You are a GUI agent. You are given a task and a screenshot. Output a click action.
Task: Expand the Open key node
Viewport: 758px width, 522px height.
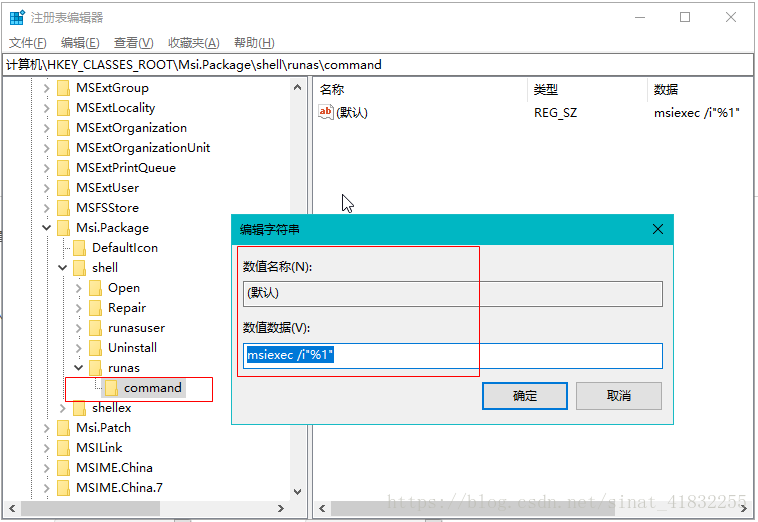(78, 288)
